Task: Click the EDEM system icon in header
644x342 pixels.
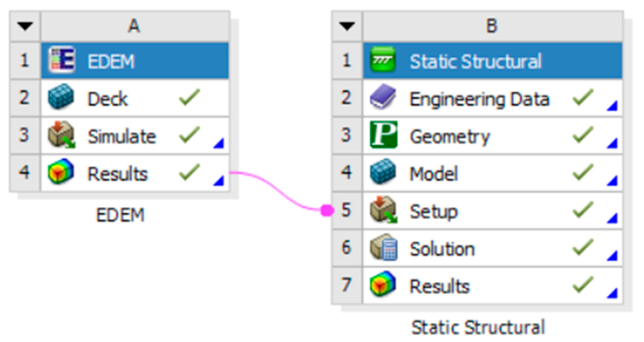Action: point(62,60)
